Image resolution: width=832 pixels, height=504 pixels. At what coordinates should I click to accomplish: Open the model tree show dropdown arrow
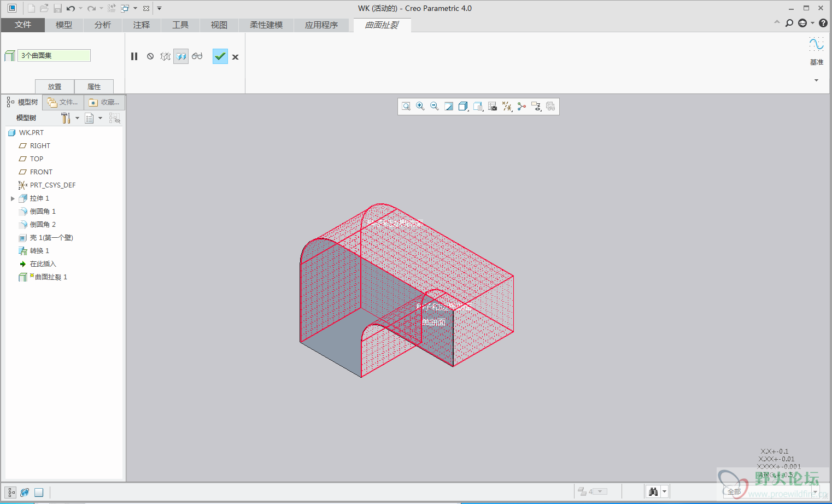tap(100, 118)
